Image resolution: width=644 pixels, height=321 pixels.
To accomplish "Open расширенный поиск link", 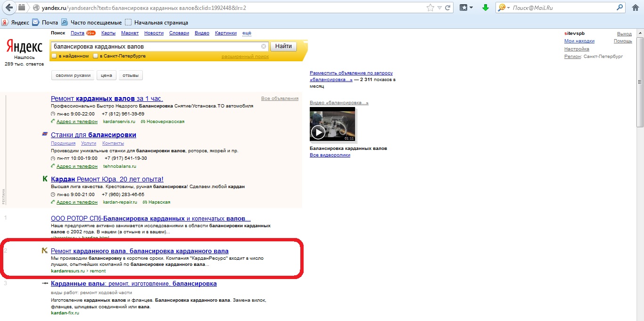I will pyautogui.click(x=245, y=57).
